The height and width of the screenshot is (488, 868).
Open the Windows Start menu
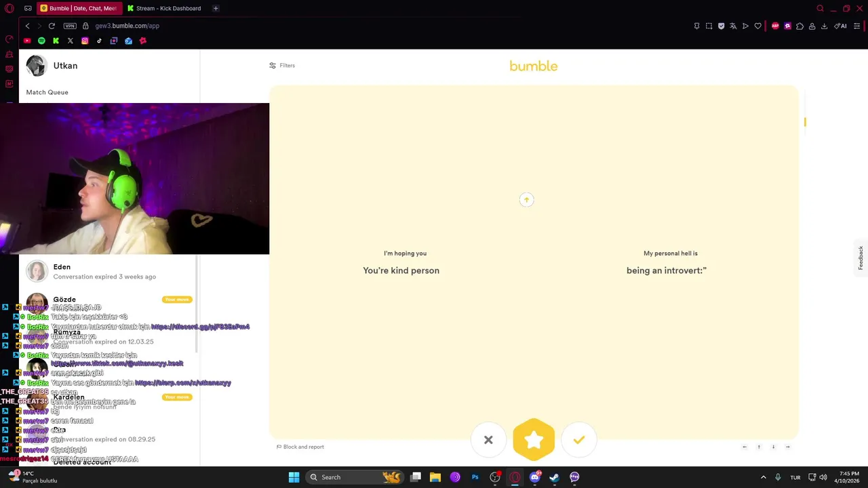(294, 477)
